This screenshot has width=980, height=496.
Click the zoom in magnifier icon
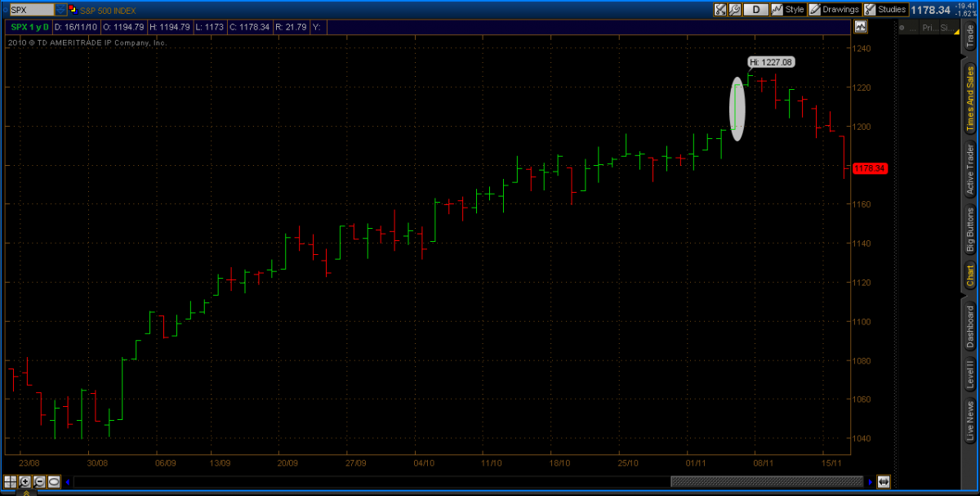[25, 482]
